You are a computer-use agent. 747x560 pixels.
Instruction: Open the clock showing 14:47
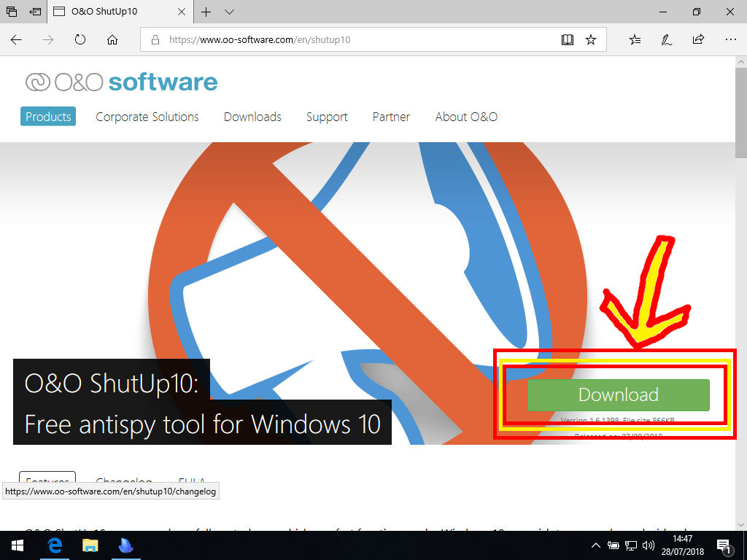click(x=682, y=545)
